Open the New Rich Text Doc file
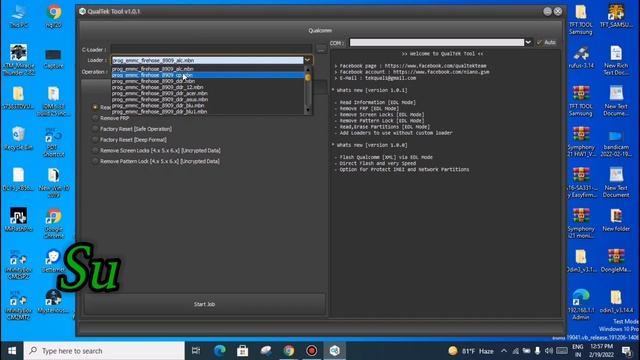The height and width of the screenshot is (360, 640). click(x=616, y=60)
